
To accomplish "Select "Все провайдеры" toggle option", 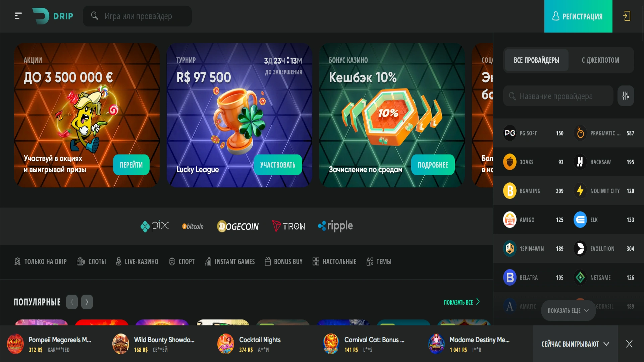I will coord(536,60).
